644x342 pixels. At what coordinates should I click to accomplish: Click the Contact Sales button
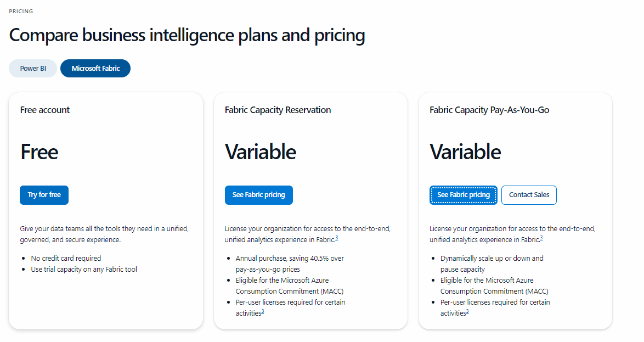coord(529,195)
